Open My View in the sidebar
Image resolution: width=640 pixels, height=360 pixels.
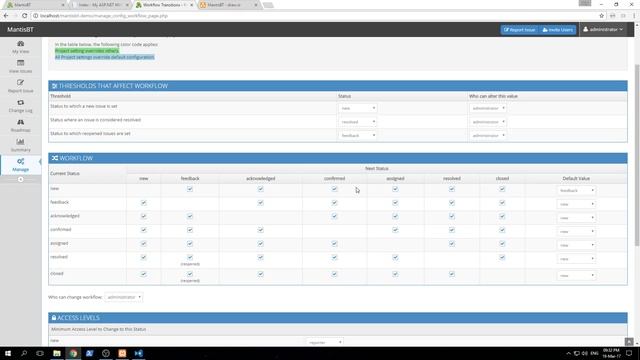pos(20,47)
